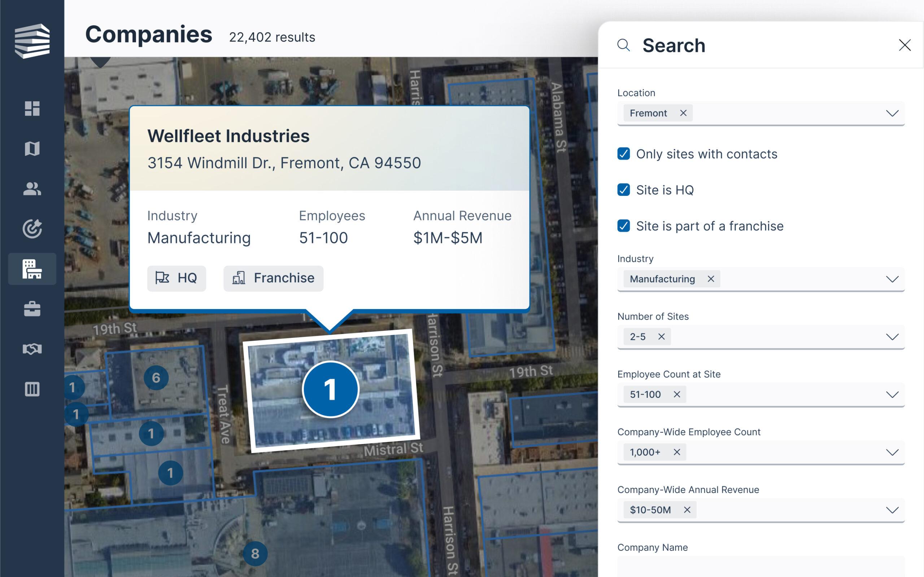Click the company logo at sidebar top
The image size is (924, 577).
coord(32,41)
